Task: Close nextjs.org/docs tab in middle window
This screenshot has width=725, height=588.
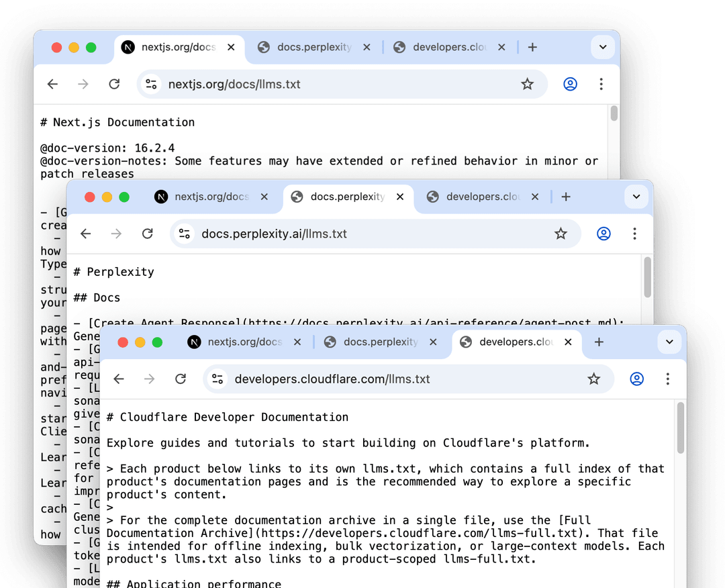Action: [x=264, y=197]
